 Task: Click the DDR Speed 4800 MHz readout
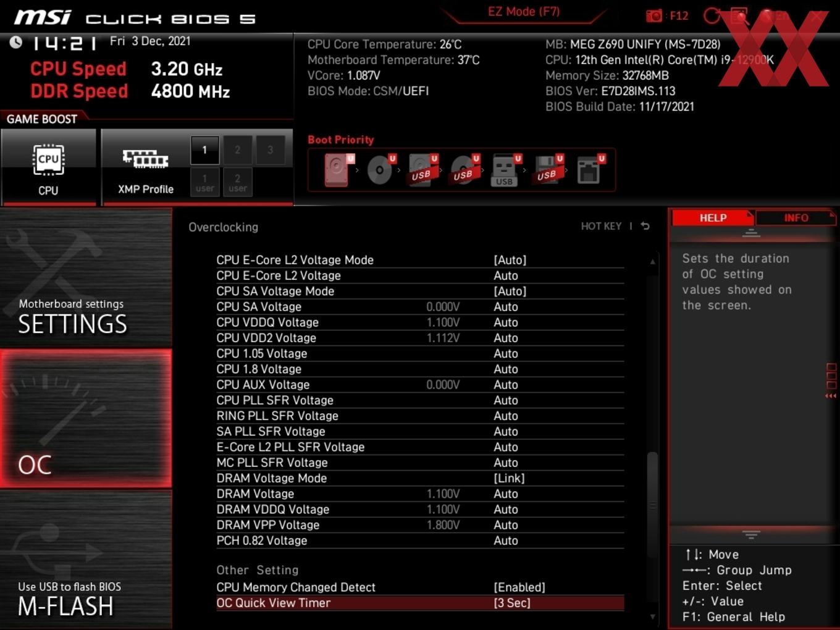pyautogui.click(x=130, y=91)
